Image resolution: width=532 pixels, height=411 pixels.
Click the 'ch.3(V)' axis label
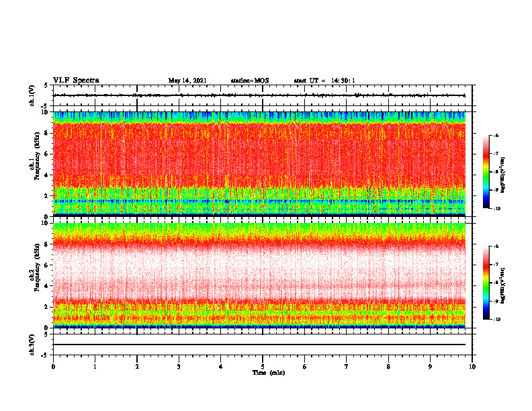point(32,345)
